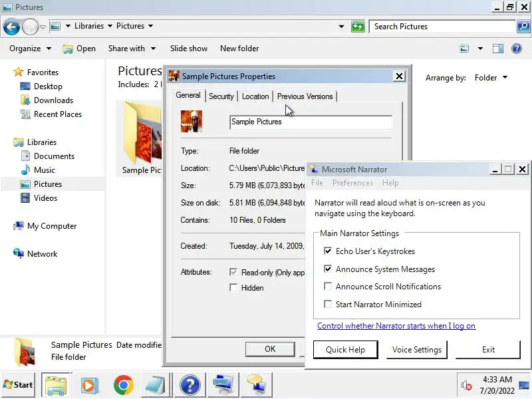This screenshot has width=532, height=399.
Task: Expand the Libraries breadcrumb arrow
Action: pyautogui.click(x=110, y=26)
